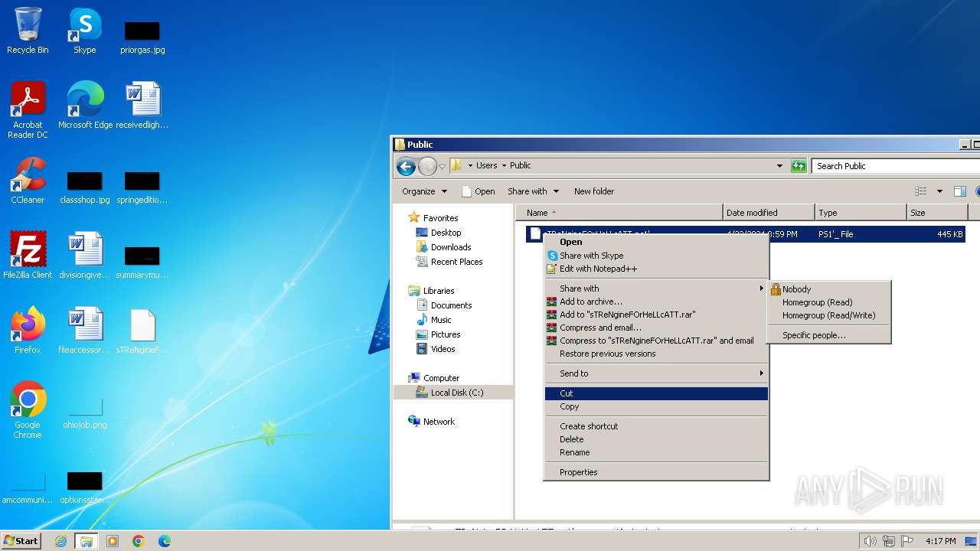Select Homegroup (Read) sharing option
The width and height of the screenshot is (980, 551).
point(829,302)
